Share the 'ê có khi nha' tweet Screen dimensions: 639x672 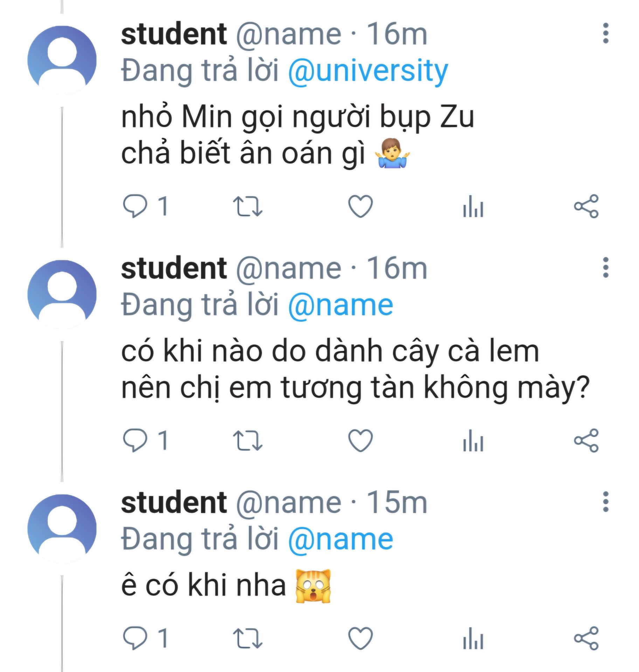tap(586, 638)
